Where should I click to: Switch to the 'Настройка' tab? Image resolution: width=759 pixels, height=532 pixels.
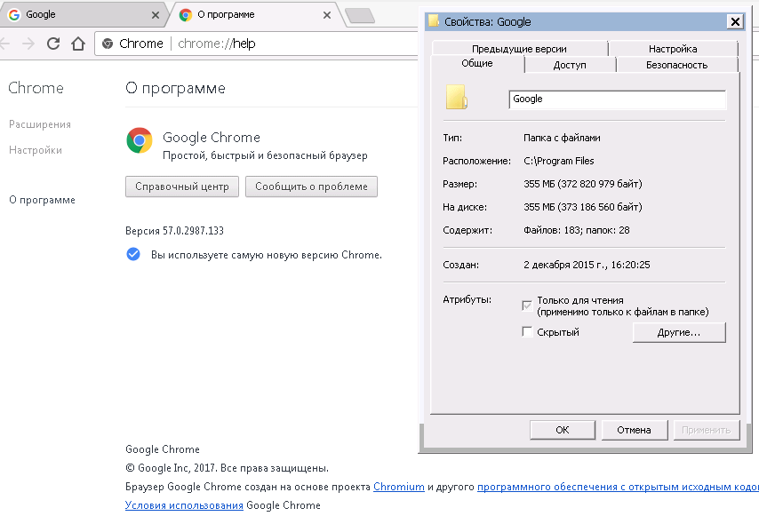(x=673, y=48)
